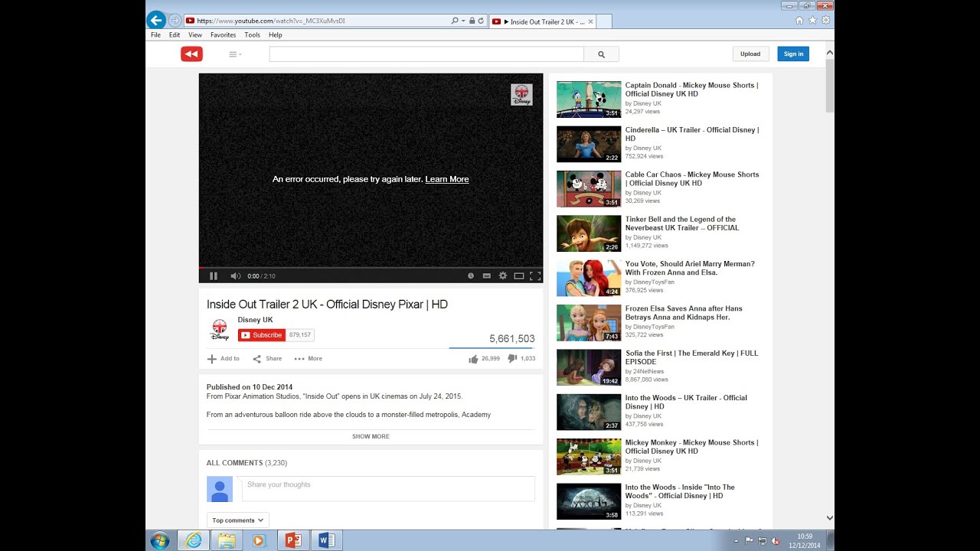
Task: Open the View menu
Action: 195,35
